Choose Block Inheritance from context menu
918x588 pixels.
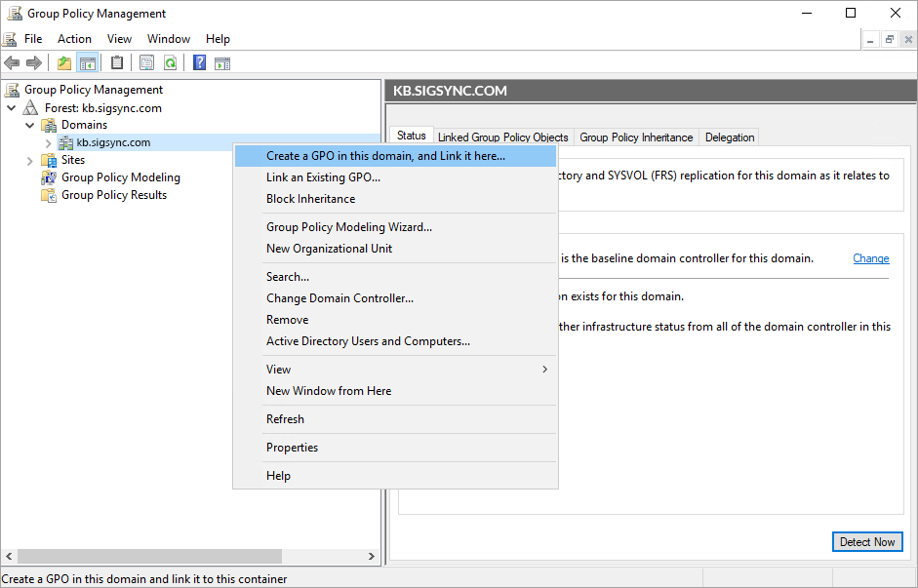tap(310, 199)
